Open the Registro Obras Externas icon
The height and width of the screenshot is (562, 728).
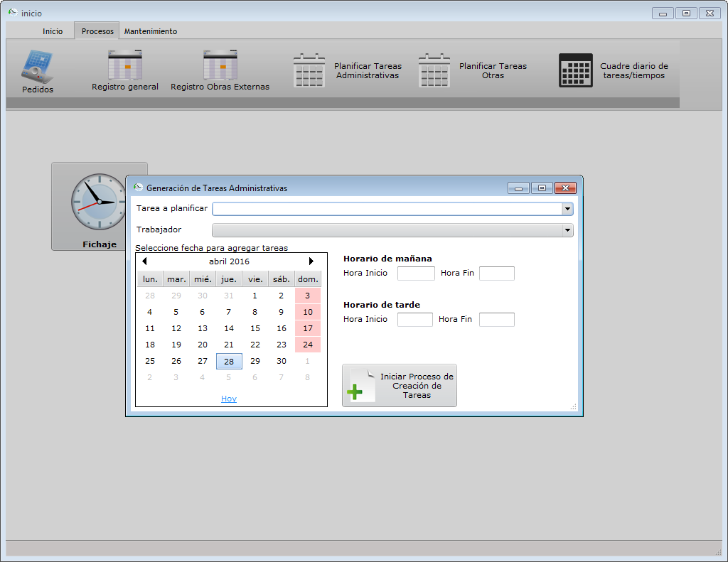click(x=220, y=65)
